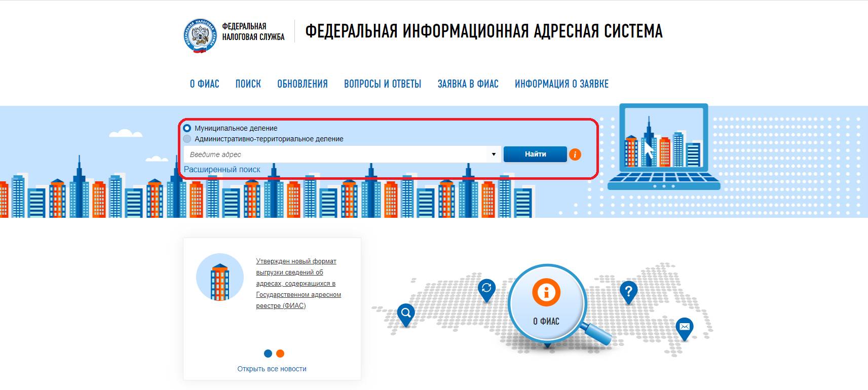
Task: Open the search magnifier pin on map
Action: click(x=406, y=315)
